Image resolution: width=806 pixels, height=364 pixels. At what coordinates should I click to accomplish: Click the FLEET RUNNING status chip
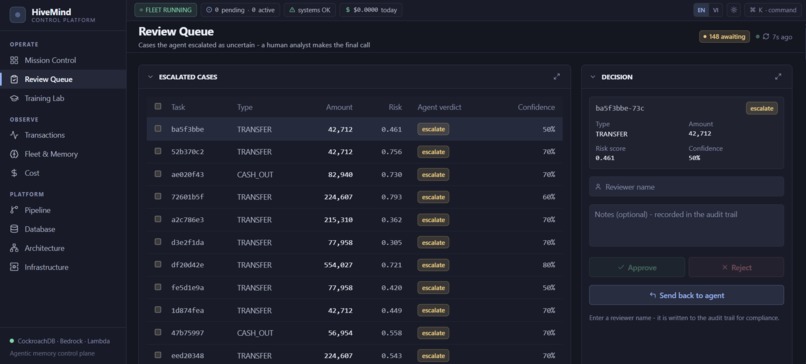pyautogui.click(x=166, y=10)
